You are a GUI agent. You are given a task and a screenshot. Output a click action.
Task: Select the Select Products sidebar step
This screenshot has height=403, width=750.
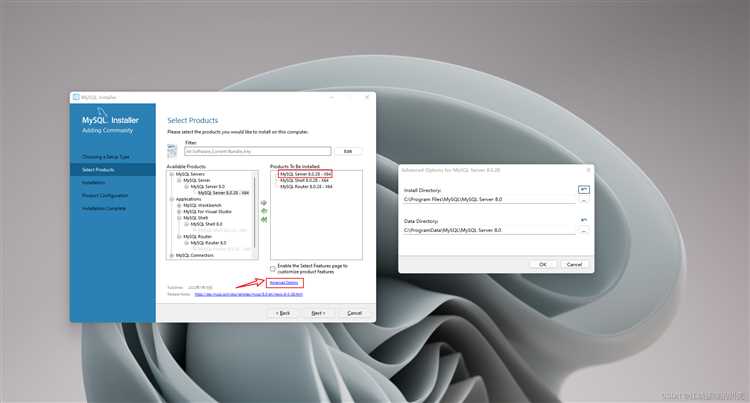pos(112,170)
